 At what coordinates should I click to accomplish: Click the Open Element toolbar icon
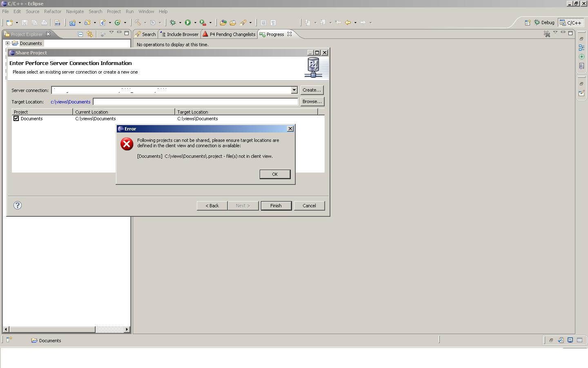[x=223, y=22]
